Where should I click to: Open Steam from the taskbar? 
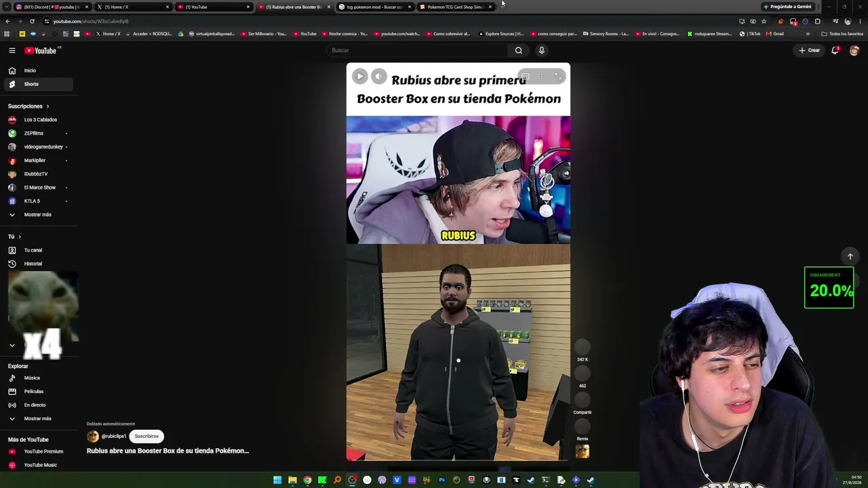click(x=591, y=481)
